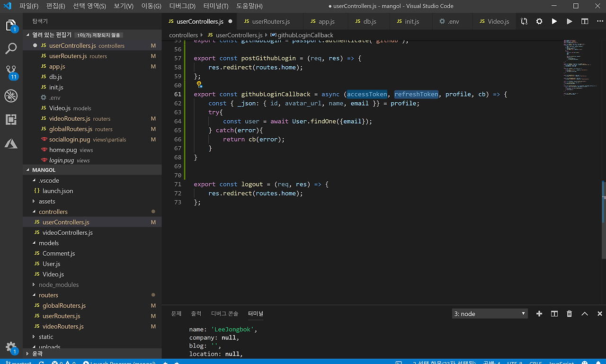Click the Manage gear icon at bottom-left
Viewport: 606px width, 364px height.
(11, 347)
